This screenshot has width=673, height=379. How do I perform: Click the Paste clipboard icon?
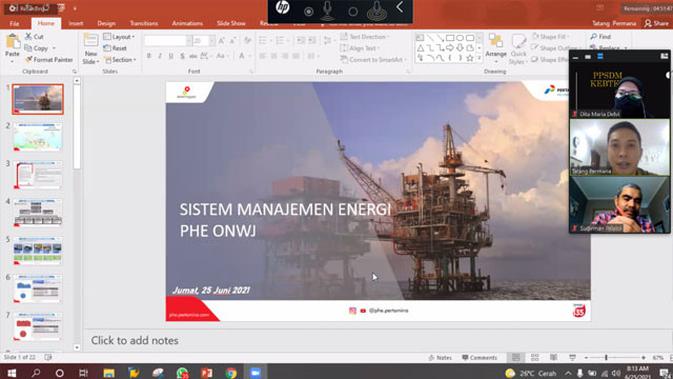click(x=12, y=42)
